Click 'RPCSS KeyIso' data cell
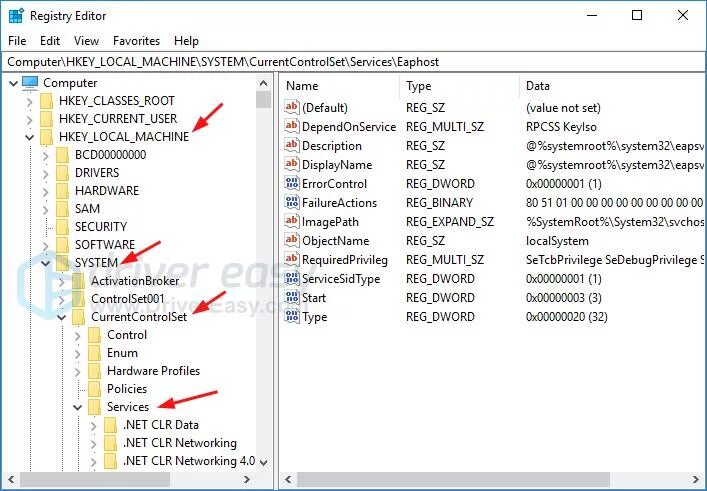Image resolution: width=707 pixels, height=491 pixels. pyautogui.click(x=561, y=127)
